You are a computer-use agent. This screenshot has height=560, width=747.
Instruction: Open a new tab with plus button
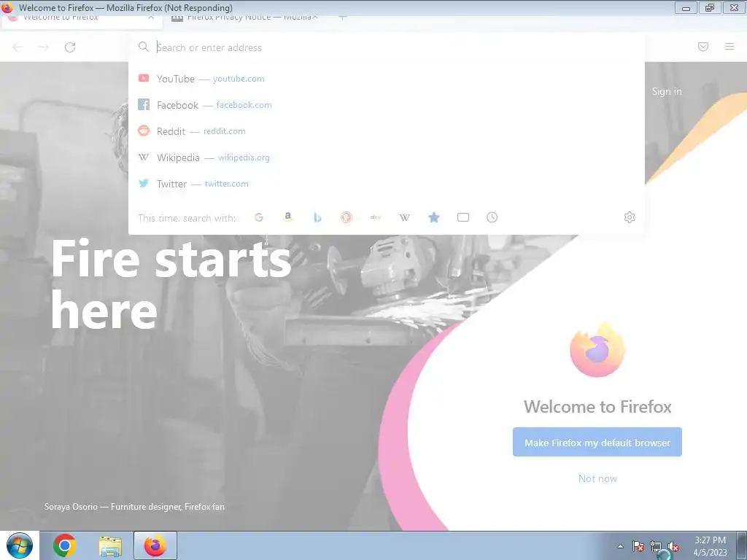[343, 17]
